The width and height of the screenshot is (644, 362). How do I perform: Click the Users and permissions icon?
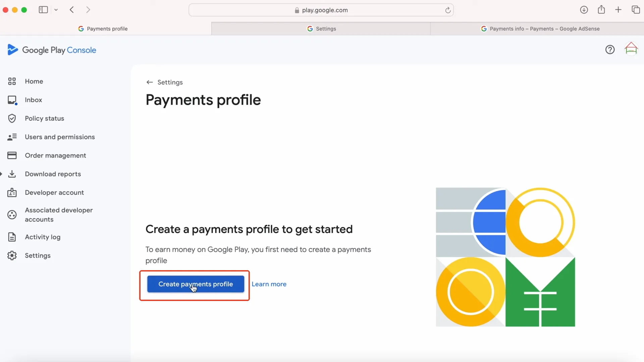click(x=12, y=137)
